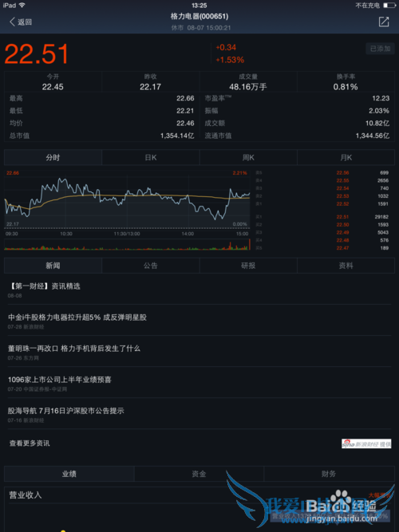Tap 成交额 value 10.82亿
This screenshot has width=399, height=532.
377,123
